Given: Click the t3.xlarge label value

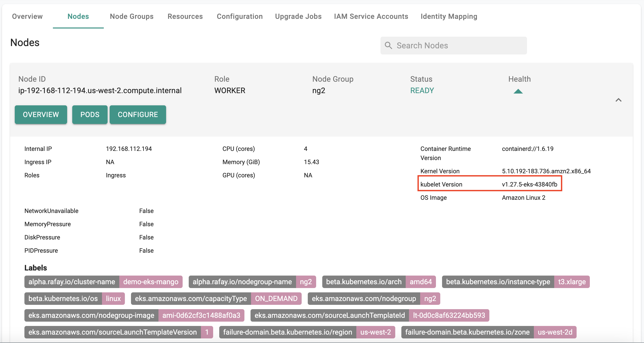Looking at the screenshot, I should 572,282.
